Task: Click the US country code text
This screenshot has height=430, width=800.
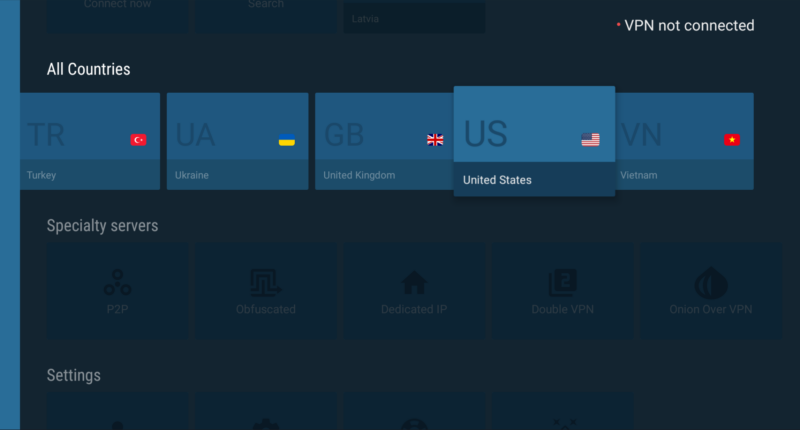Action: point(486,134)
